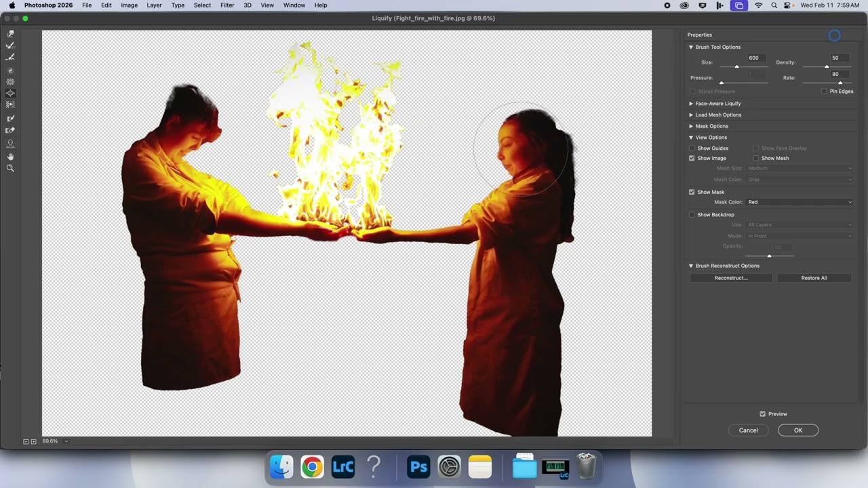Confirm Liquify with the OK button
The width and height of the screenshot is (868, 488).
pos(798,430)
